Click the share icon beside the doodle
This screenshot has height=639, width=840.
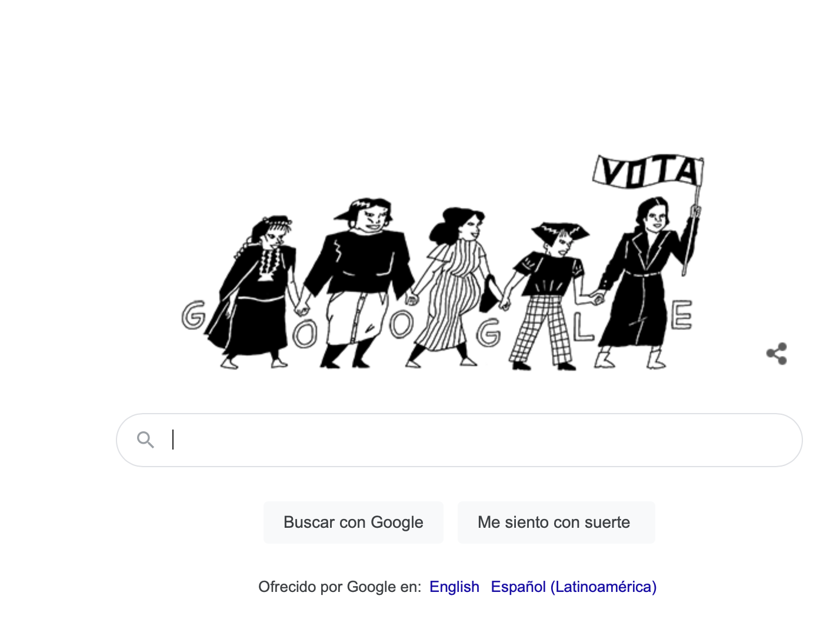[776, 354]
